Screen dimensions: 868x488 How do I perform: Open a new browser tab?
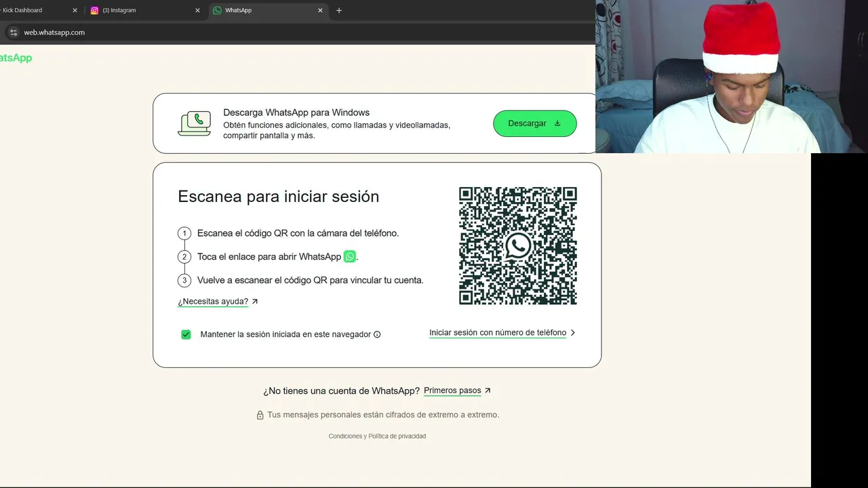click(x=339, y=10)
